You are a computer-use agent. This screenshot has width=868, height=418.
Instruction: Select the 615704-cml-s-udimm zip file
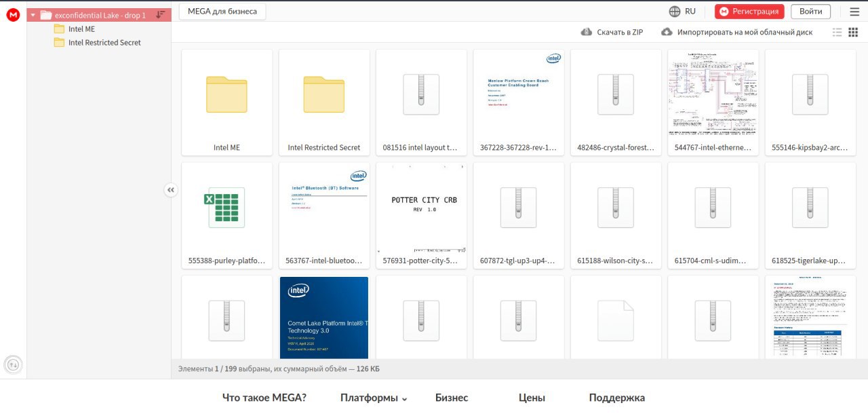tap(713, 216)
